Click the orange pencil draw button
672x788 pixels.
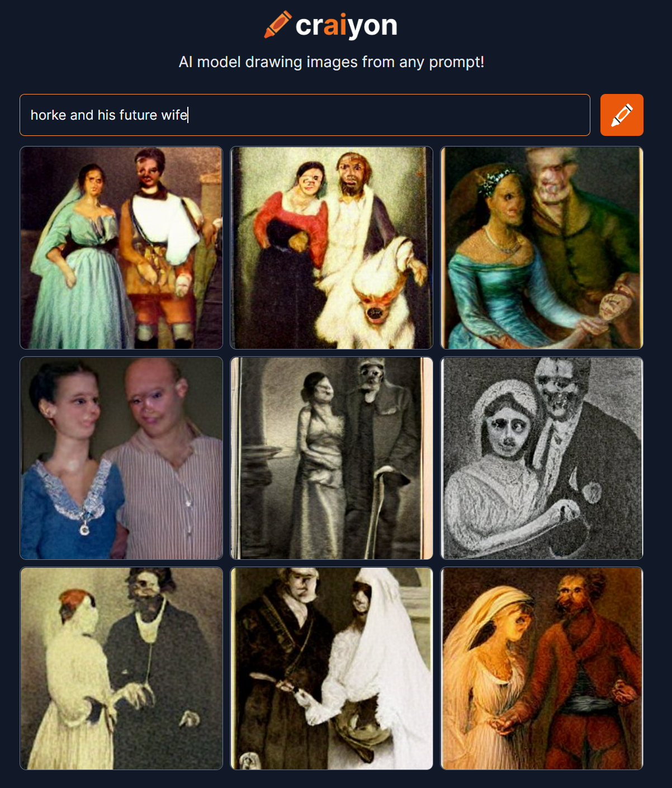tap(622, 115)
